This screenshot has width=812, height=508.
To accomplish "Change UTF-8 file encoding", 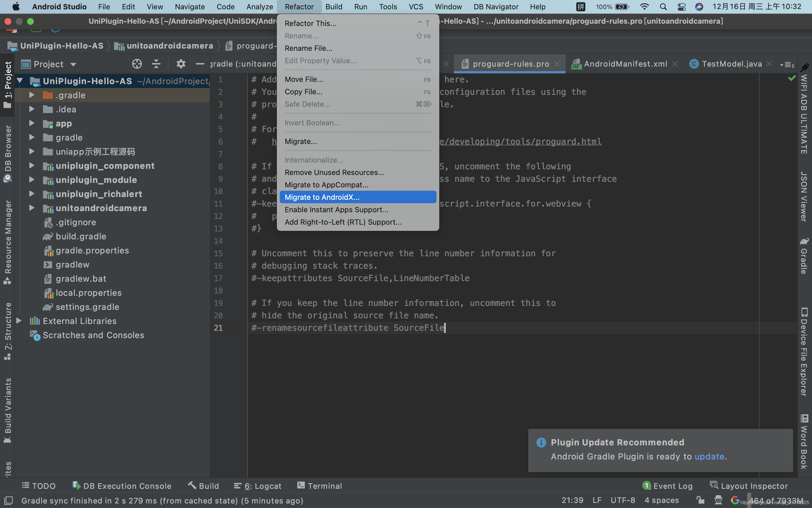I will point(623,500).
